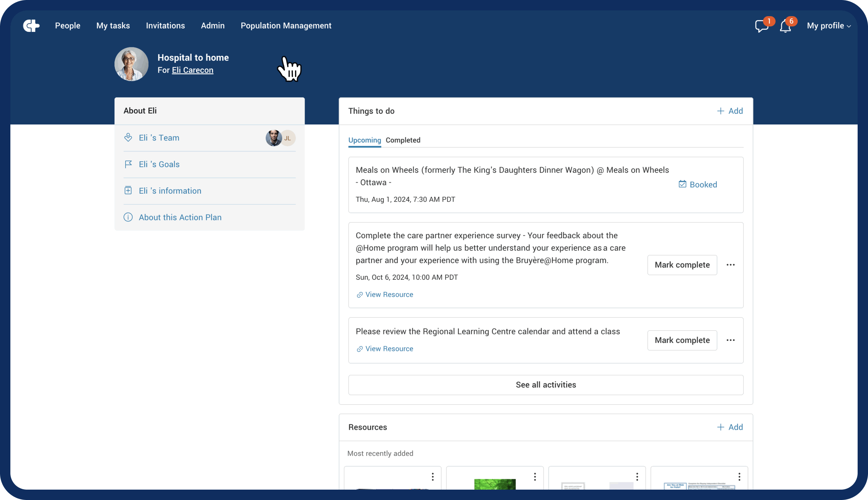Mark the care partner survey complete

[682, 265]
